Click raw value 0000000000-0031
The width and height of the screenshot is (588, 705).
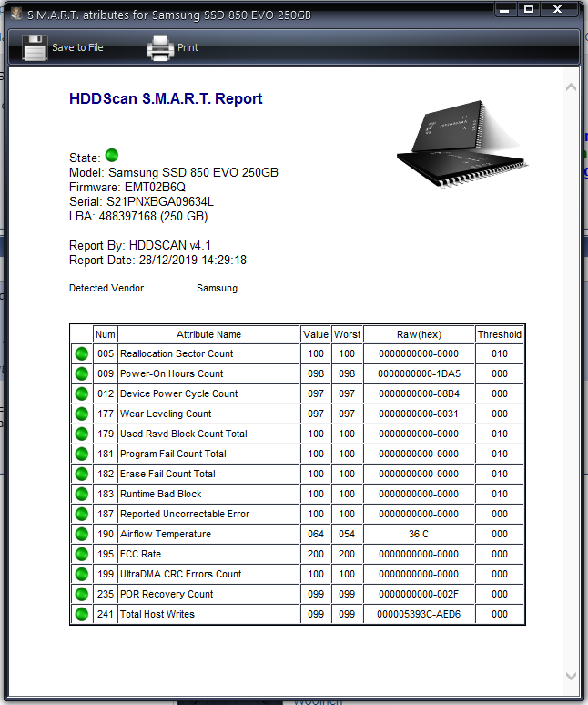(419, 414)
